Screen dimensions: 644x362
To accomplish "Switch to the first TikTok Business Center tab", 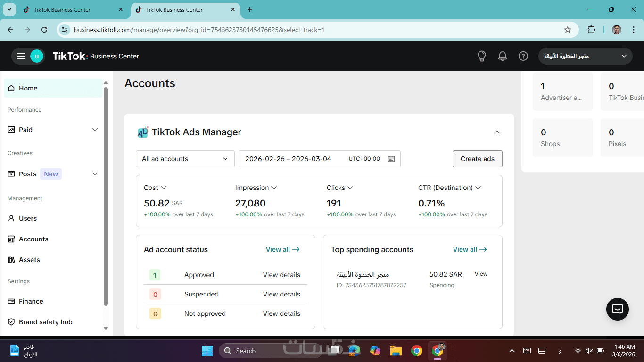I will click(x=73, y=9).
